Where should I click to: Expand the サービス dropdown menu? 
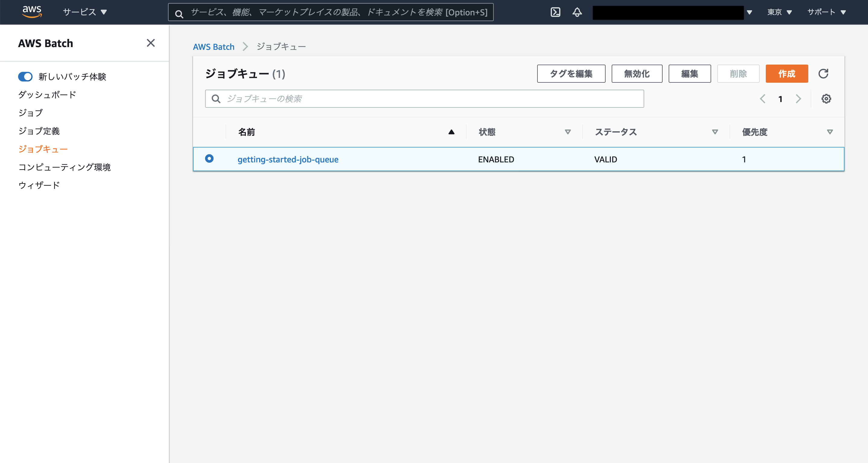click(x=84, y=12)
